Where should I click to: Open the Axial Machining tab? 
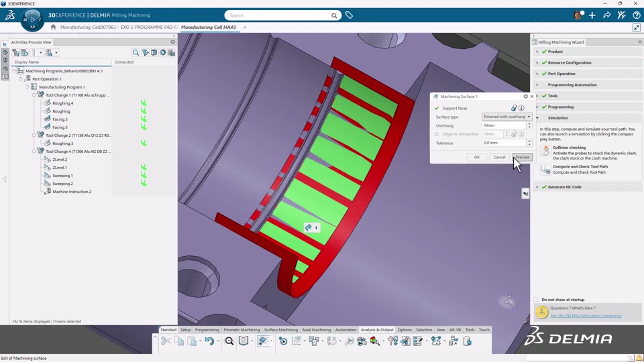pyautogui.click(x=316, y=330)
